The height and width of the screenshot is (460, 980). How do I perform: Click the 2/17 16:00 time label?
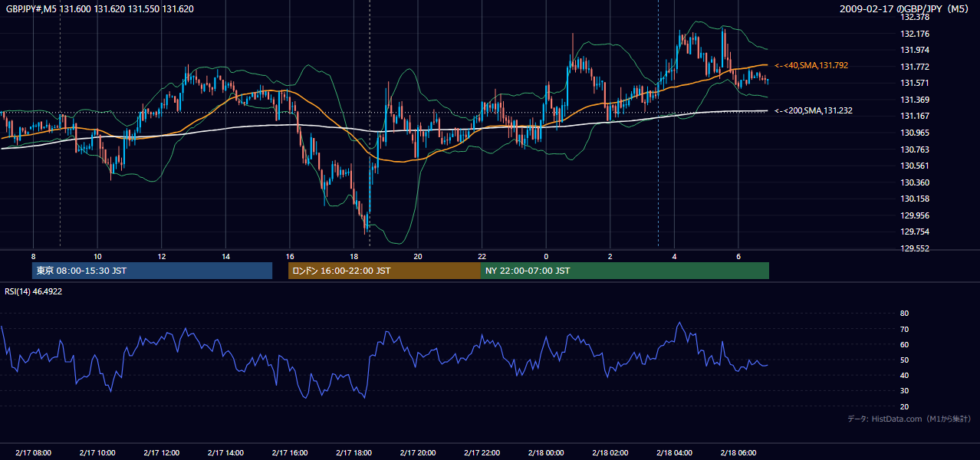click(289, 452)
